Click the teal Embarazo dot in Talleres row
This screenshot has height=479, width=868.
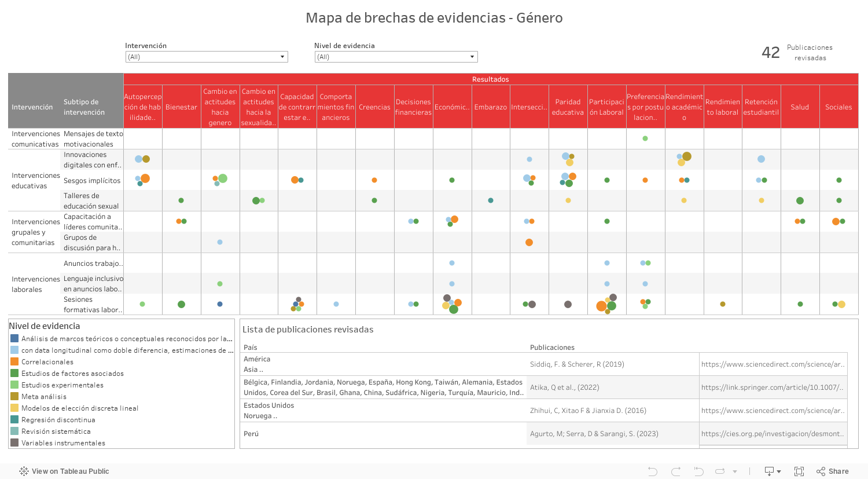click(491, 200)
